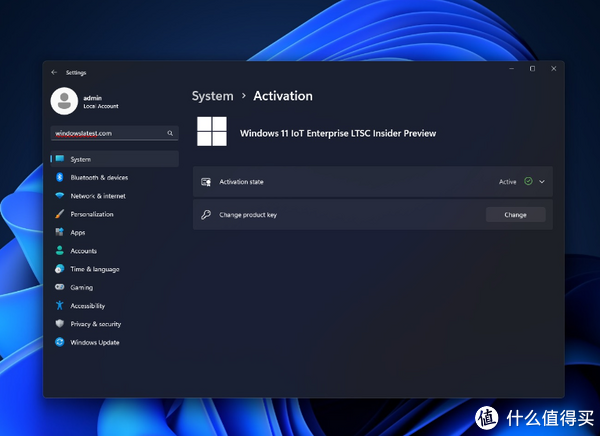600x436 pixels.
Task: Minimize the Settings window
Action: (x=511, y=69)
